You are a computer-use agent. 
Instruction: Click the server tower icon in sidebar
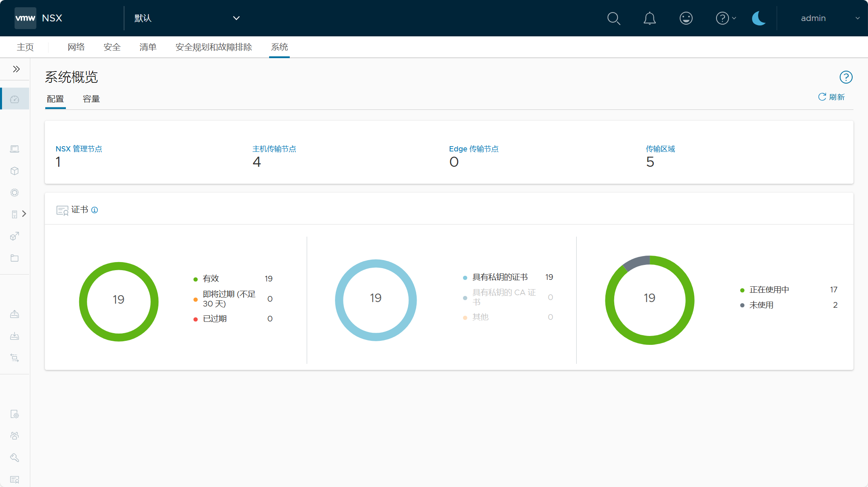click(15, 214)
